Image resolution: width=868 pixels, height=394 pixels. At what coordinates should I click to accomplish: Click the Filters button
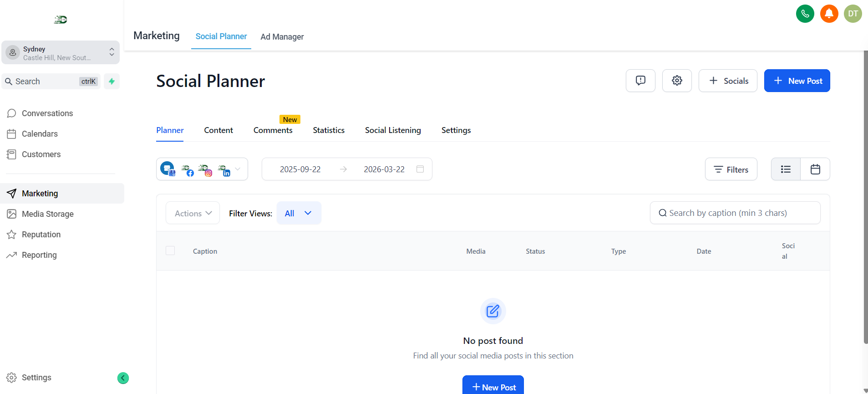(x=731, y=169)
